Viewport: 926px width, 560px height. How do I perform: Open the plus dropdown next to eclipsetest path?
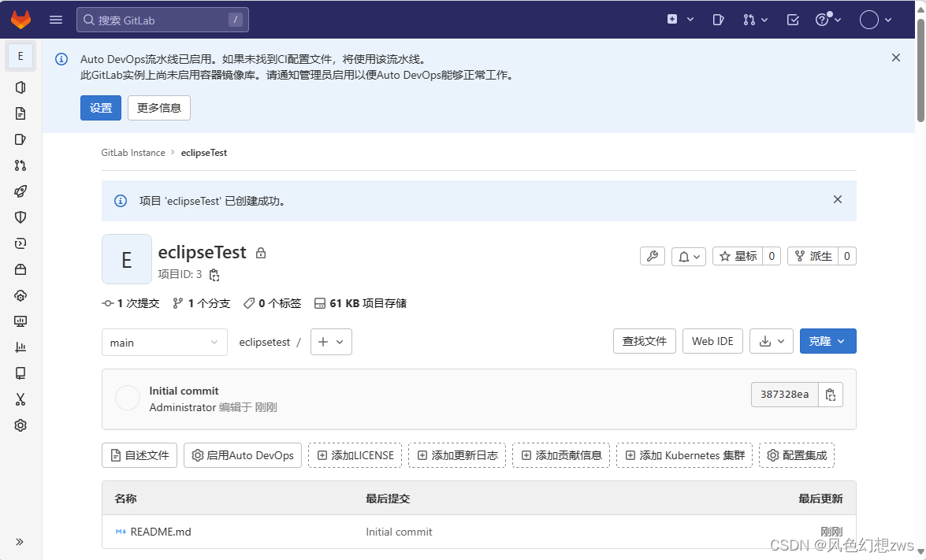(331, 342)
